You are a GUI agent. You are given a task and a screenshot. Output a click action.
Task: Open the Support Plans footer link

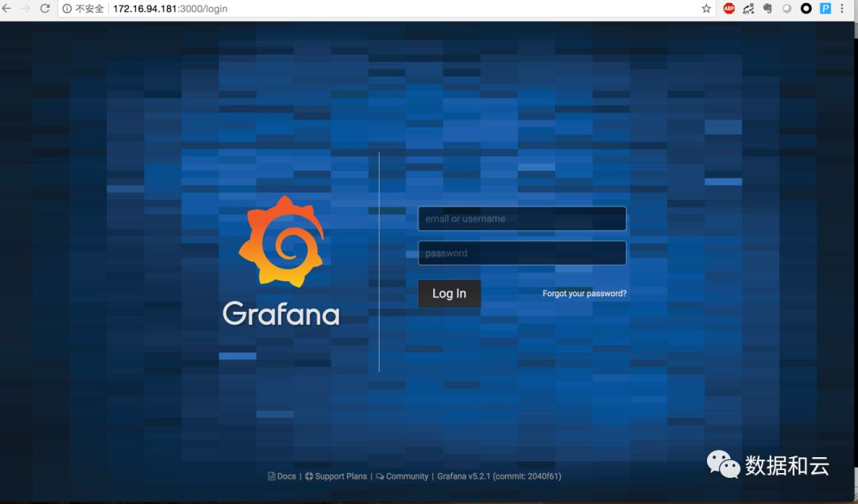point(336,476)
